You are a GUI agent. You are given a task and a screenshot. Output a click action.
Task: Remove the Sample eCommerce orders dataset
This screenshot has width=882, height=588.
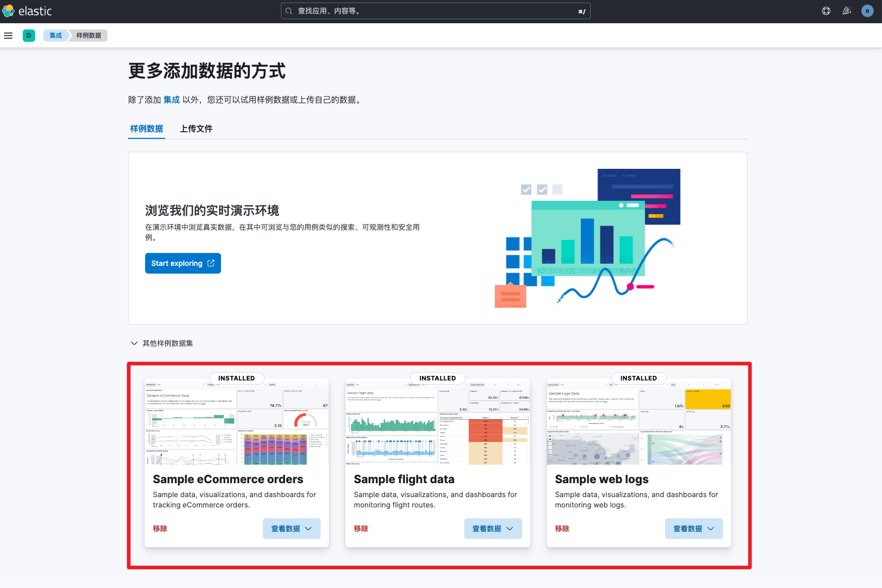tap(160, 529)
